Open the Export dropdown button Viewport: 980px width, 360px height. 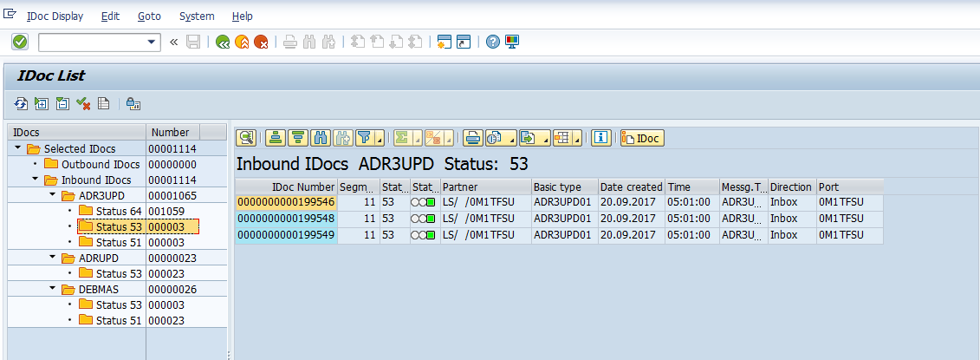point(535,138)
